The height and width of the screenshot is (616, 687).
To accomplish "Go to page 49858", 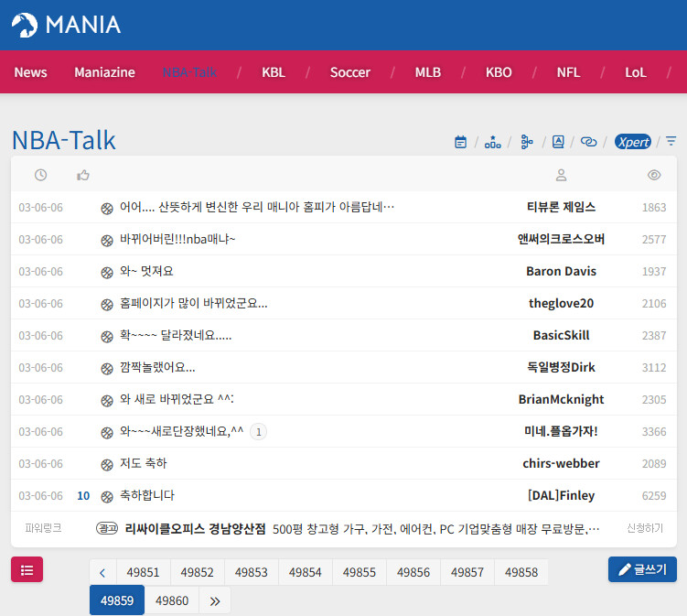I will [x=521, y=573].
